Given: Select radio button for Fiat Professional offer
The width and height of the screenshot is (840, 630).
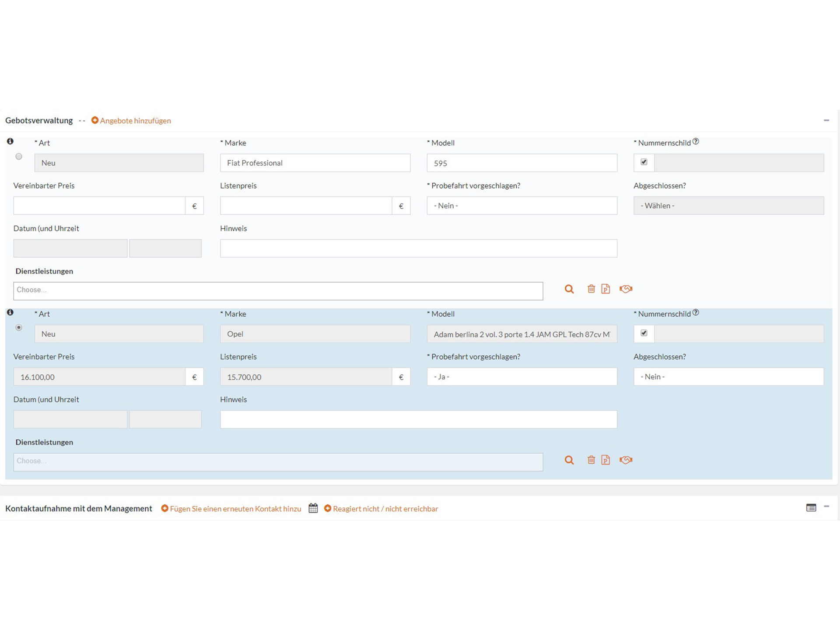Looking at the screenshot, I should 19,157.
